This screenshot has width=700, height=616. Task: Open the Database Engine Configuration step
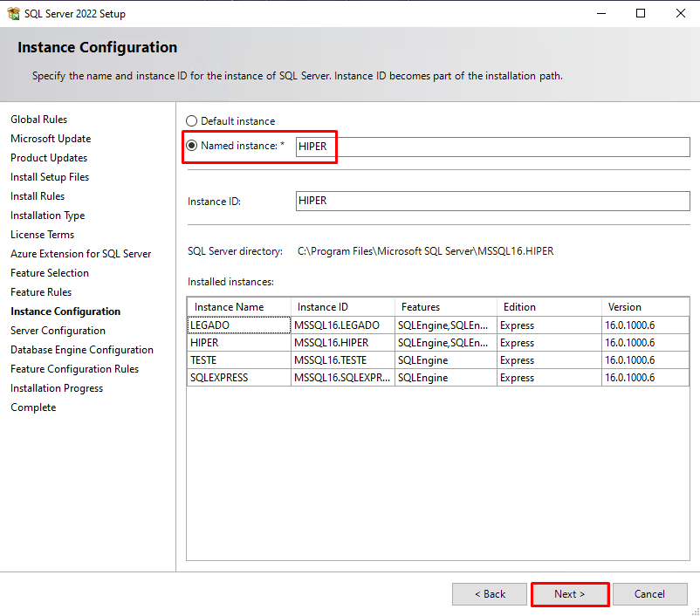[81, 349]
